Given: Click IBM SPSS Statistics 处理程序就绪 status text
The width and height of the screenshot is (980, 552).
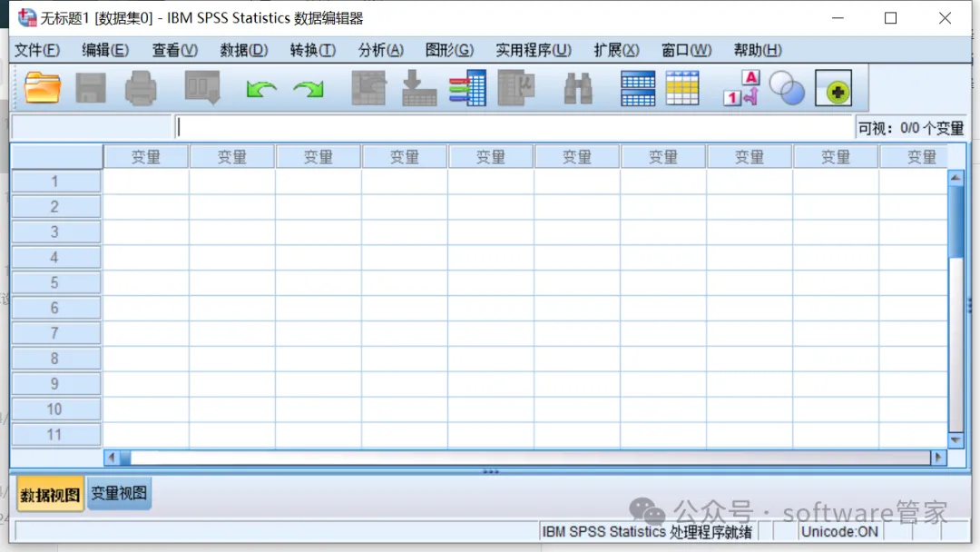Looking at the screenshot, I should tap(647, 532).
